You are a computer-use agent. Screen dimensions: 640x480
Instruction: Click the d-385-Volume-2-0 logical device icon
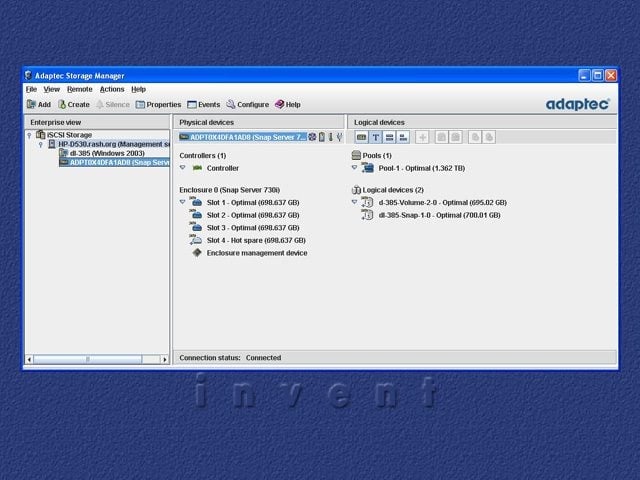(367, 202)
